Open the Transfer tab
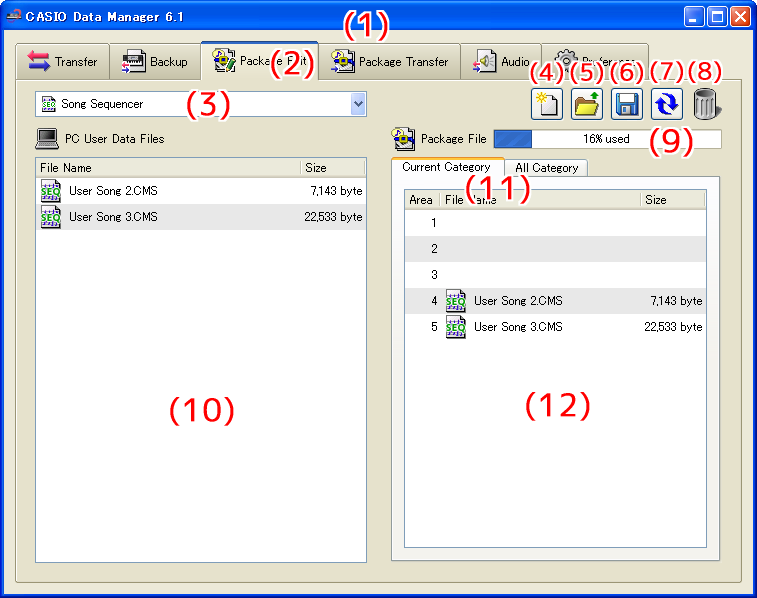The height and width of the screenshot is (598, 757). tap(62, 61)
